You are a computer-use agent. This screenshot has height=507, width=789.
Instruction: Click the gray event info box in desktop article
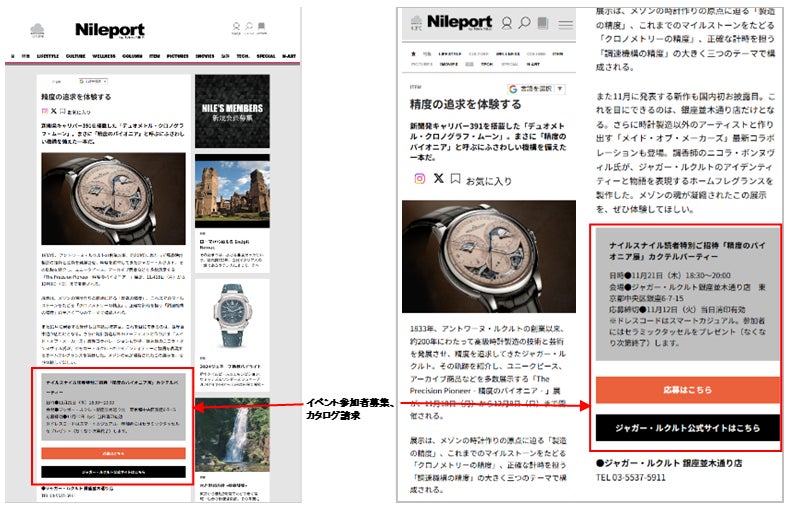coord(113,407)
